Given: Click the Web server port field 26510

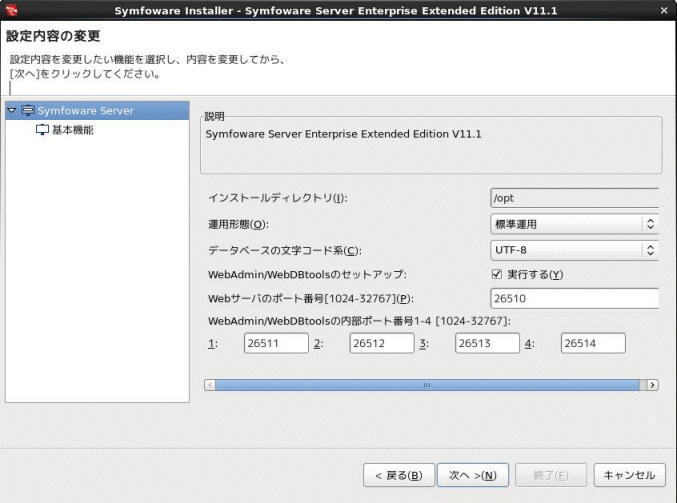Looking at the screenshot, I should 574,298.
